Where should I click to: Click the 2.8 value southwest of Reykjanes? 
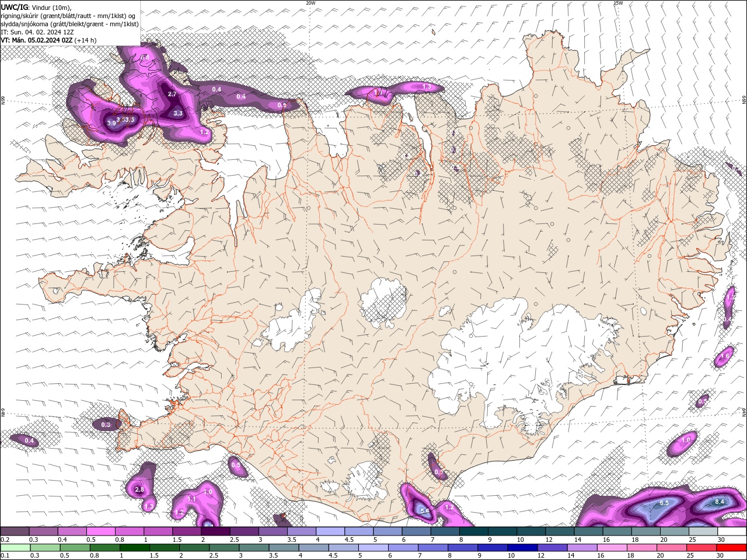click(x=139, y=489)
